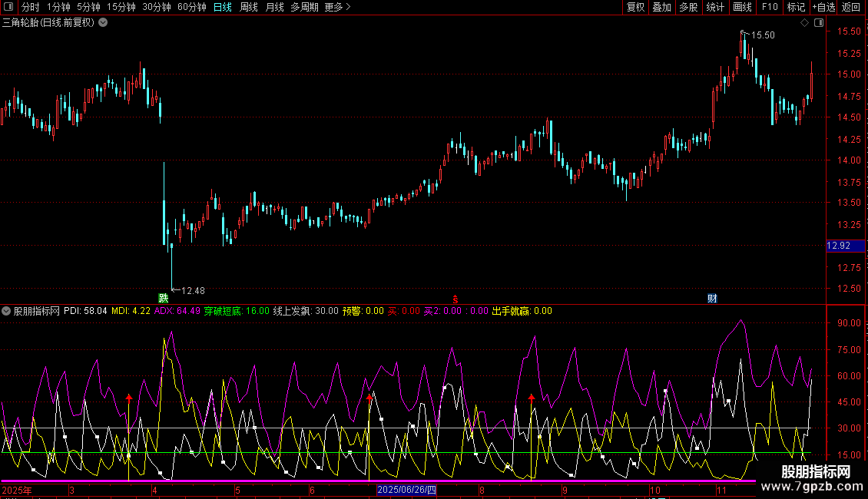Click the red $ dividend marker
868x499 pixels.
(x=455, y=298)
